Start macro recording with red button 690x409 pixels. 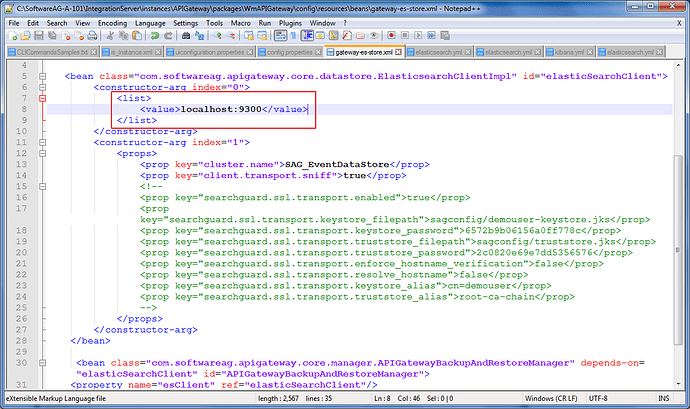click(x=391, y=36)
